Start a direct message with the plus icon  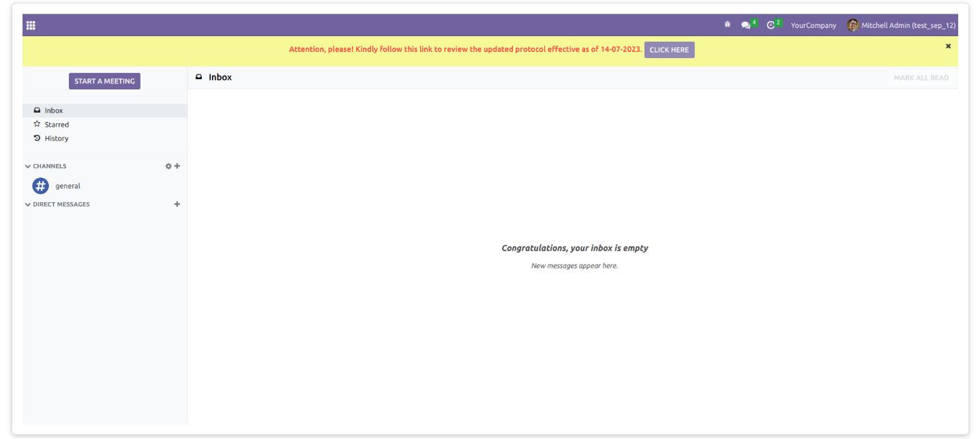coord(177,204)
